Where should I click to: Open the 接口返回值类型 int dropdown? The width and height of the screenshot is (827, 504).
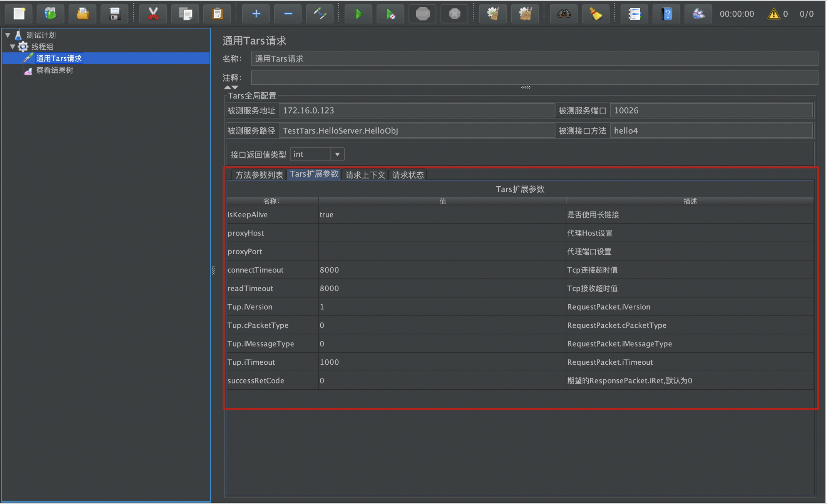pos(337,154)
